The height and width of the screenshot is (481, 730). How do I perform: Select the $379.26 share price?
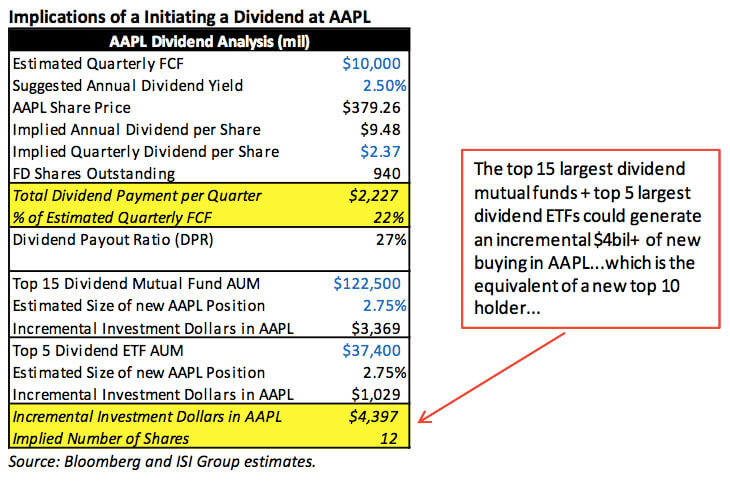click(x=371, y=108)
